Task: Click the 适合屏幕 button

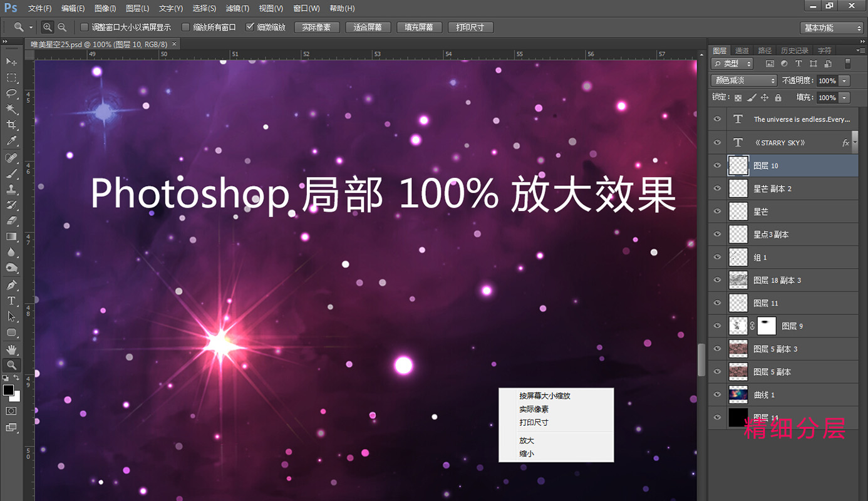Action: click(368, 28)
